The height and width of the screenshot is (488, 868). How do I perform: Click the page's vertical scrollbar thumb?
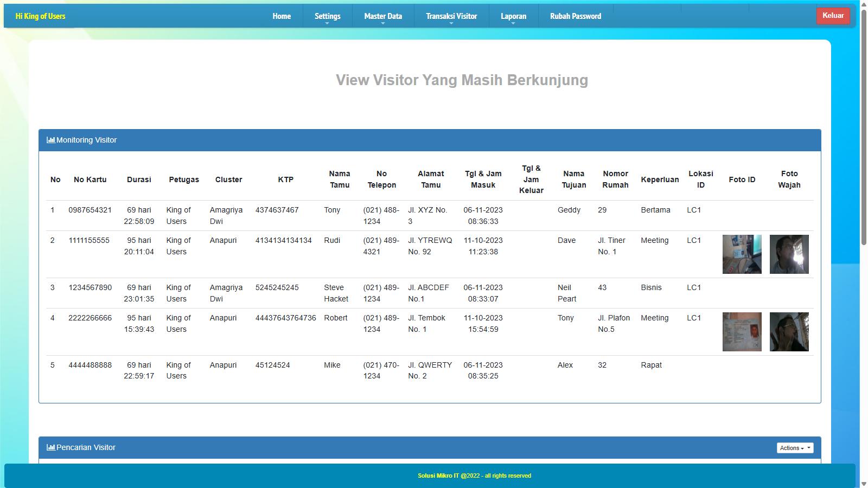(x=863, y=125)
